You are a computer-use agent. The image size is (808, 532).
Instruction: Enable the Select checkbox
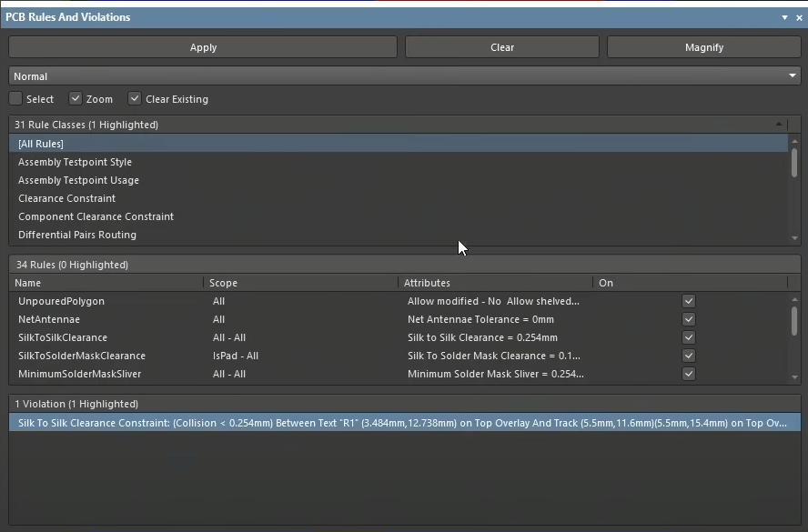16,99
